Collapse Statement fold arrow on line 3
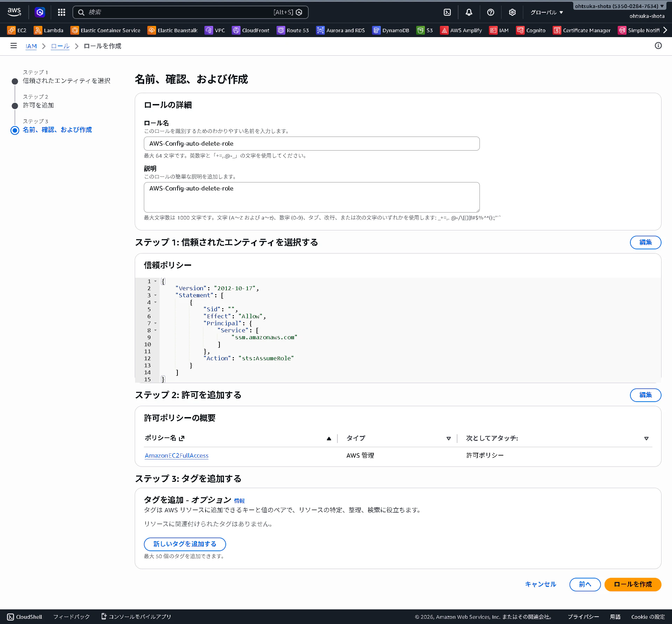Screen dimensions: 672x624 click(x=155, y=295)
